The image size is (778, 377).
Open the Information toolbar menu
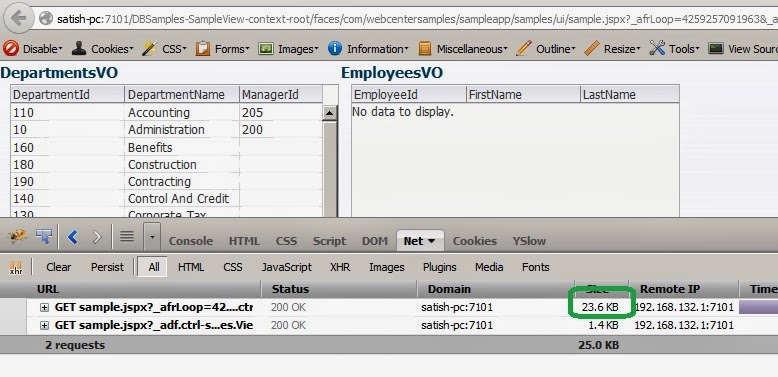pos(368,49)
